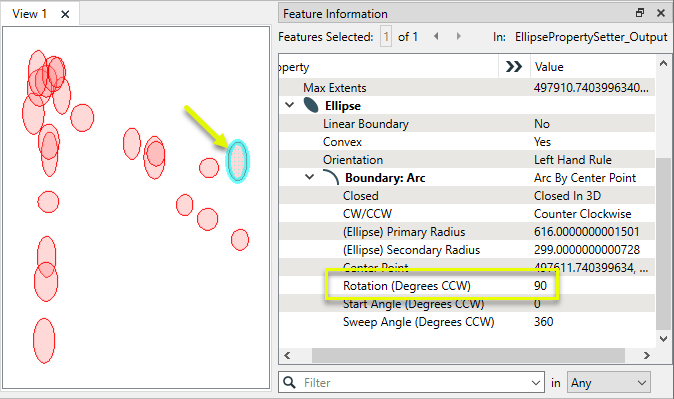The height and width of the screenshot is (399, 674).
Task: Click the Counter Clockwise value
Action: pyautogui.click(x=582, y=214)
